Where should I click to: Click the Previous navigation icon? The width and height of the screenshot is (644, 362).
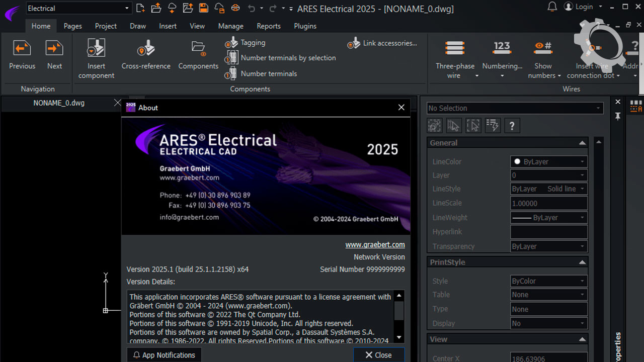(22, 49)
